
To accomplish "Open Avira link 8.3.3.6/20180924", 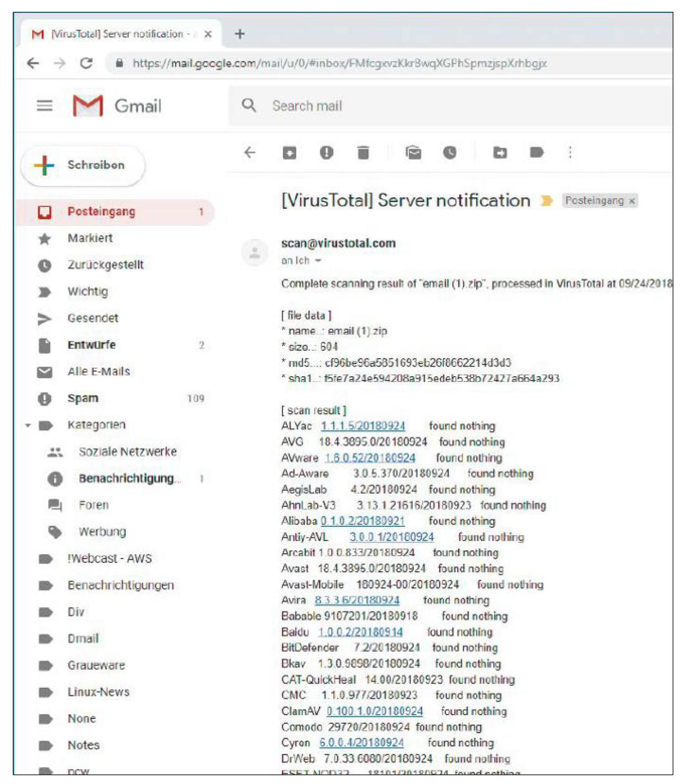I will (x=357, y=600).
